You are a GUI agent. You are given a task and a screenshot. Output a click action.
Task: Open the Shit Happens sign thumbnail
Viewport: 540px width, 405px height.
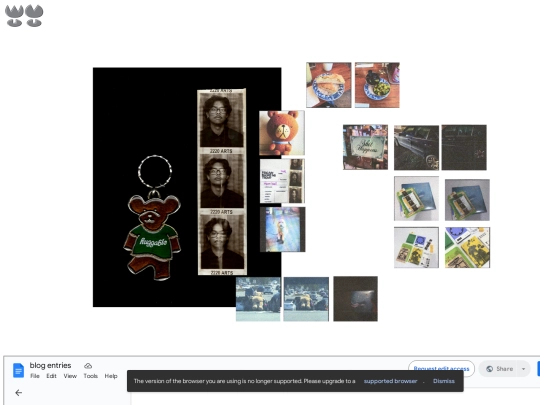(x=365, y=147)
